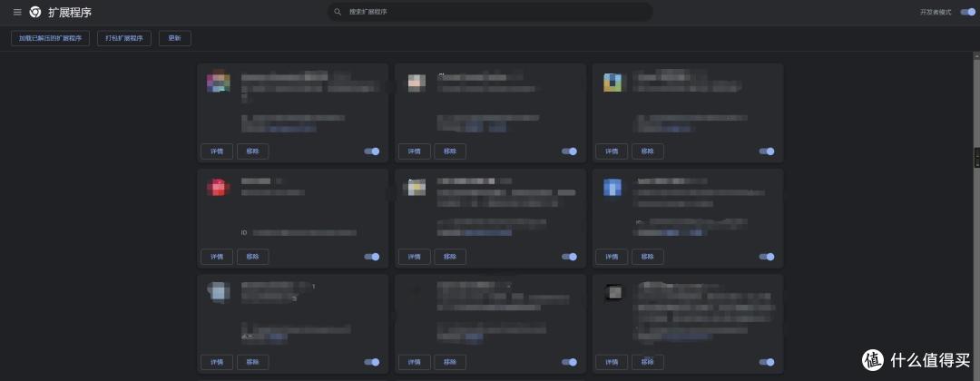Click 移除 on the multicolor-icon extension
Screen dimensions: 980x381
pyautogui.click(x=252, y=151)
